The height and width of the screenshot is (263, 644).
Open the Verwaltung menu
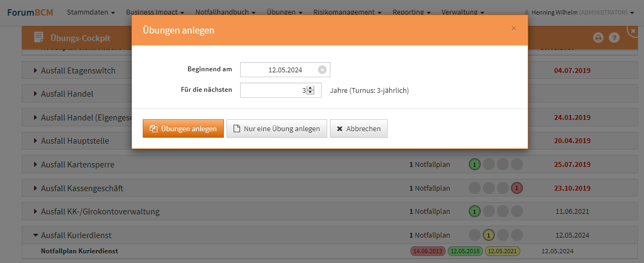pyautogui.click(x=463, y=12)
